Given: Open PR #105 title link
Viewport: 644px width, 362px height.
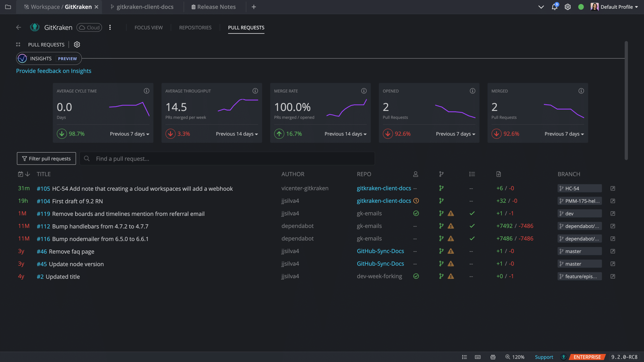Looking at the screenshot, I should 135,189.
